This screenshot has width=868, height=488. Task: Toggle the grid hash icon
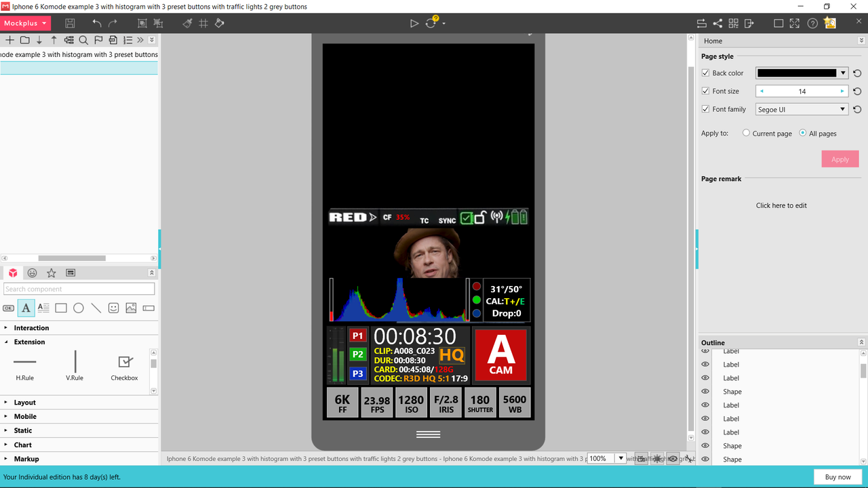[x=204, y=23]
